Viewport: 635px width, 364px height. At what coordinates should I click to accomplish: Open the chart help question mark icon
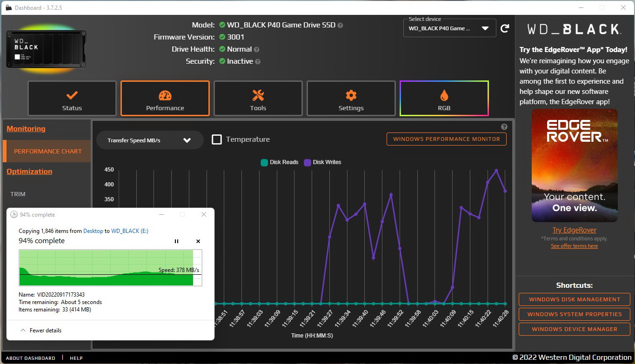(504, 127)
